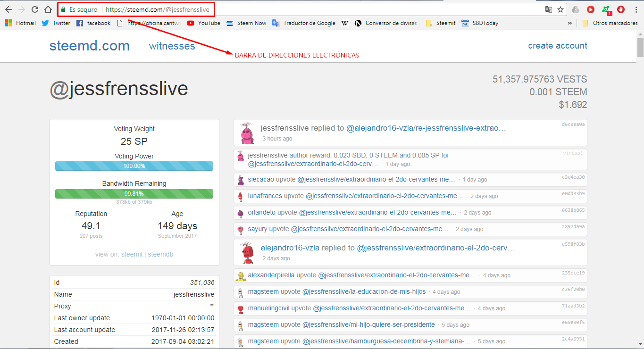This screenshot has width=644, height=349.
Task: Click the reputation value '49.1'
Action: click(x=91, y=226)
